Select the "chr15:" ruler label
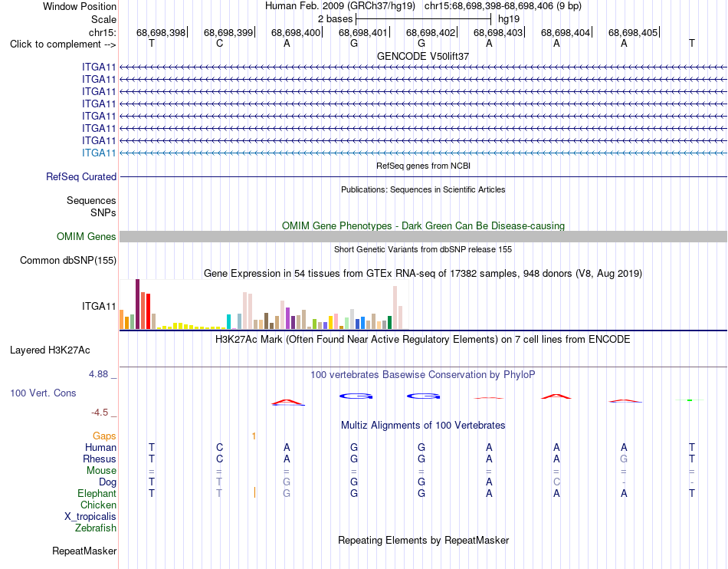Screen dimensions: 728x569 coord(102,32)
